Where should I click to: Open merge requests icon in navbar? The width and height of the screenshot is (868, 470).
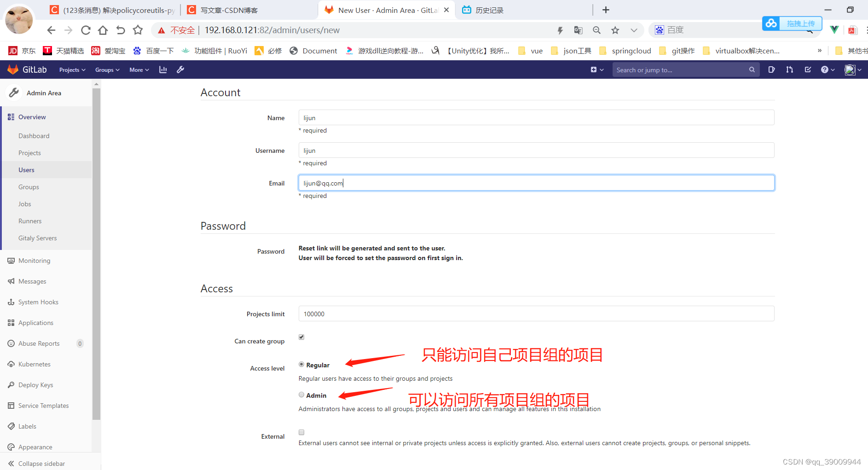click(x=790, y=70)
